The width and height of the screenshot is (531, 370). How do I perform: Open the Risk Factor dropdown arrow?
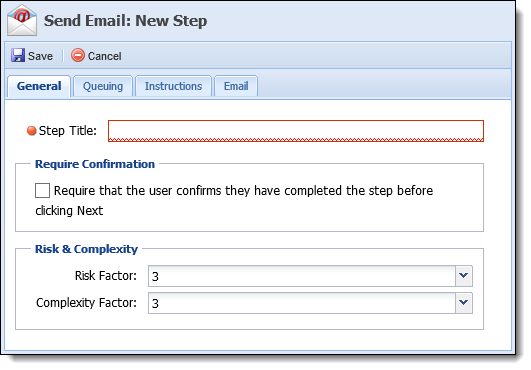click(464, 276)
